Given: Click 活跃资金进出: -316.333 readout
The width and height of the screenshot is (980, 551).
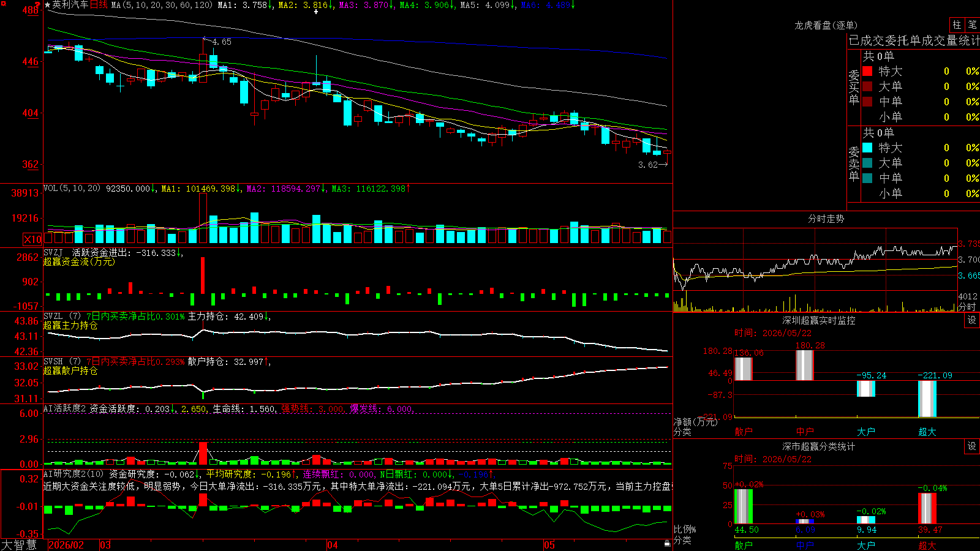Looking at the screenshot, I should (x=124, y=252).
